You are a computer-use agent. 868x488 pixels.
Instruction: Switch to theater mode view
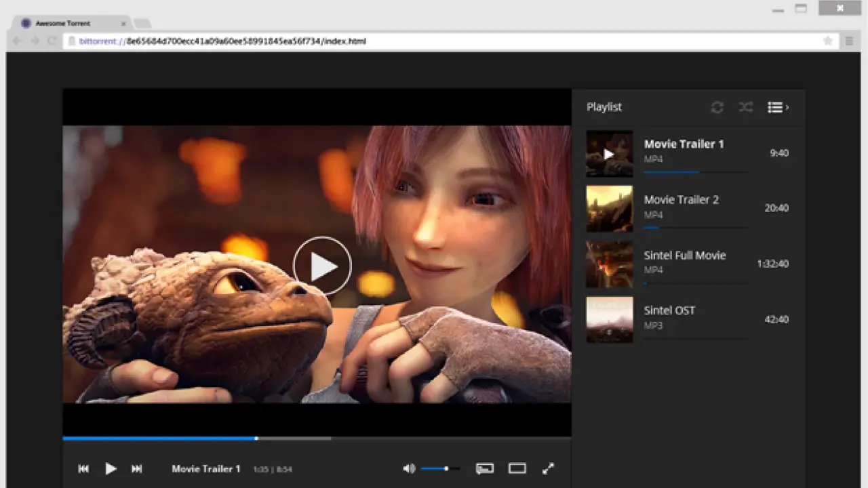point(517,468)
